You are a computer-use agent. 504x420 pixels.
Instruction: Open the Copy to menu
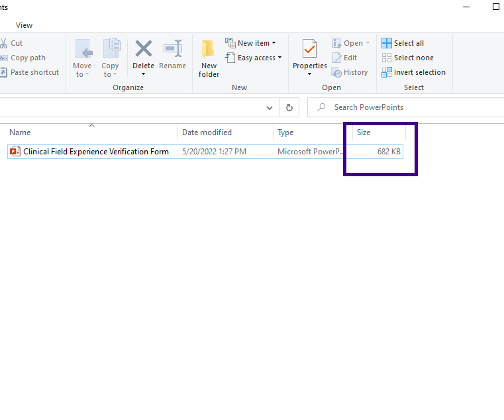pyautogui.click(x=110, y=58)
